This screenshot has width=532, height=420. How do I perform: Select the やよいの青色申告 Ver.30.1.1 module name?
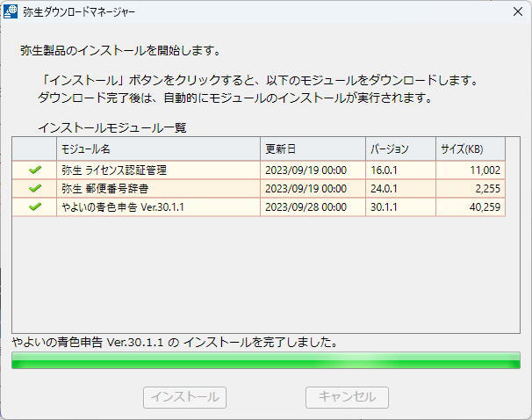pos(123,206)
